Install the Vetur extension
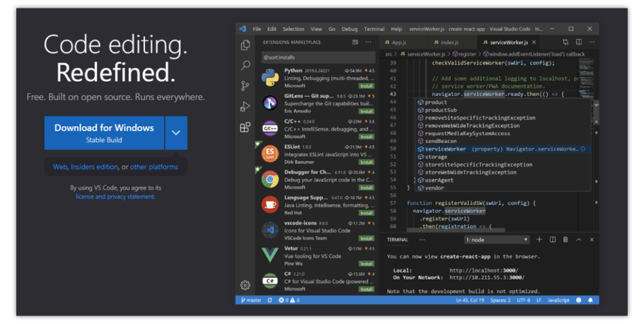The image size is (644, 324). pos(366,264)
